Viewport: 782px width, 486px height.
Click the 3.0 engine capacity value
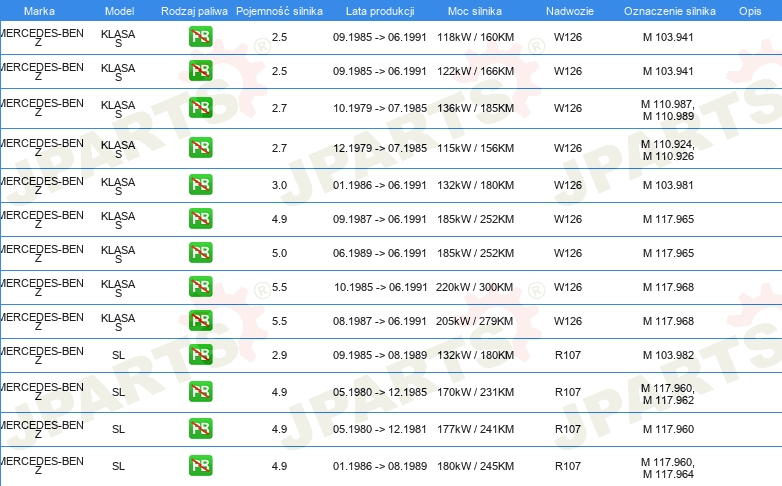pos(279,185)
